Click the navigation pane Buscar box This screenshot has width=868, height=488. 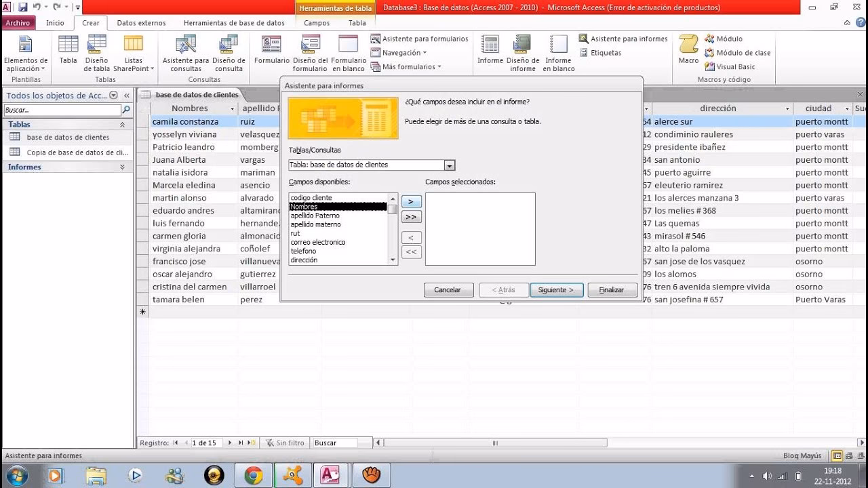[x=62, y=110]
